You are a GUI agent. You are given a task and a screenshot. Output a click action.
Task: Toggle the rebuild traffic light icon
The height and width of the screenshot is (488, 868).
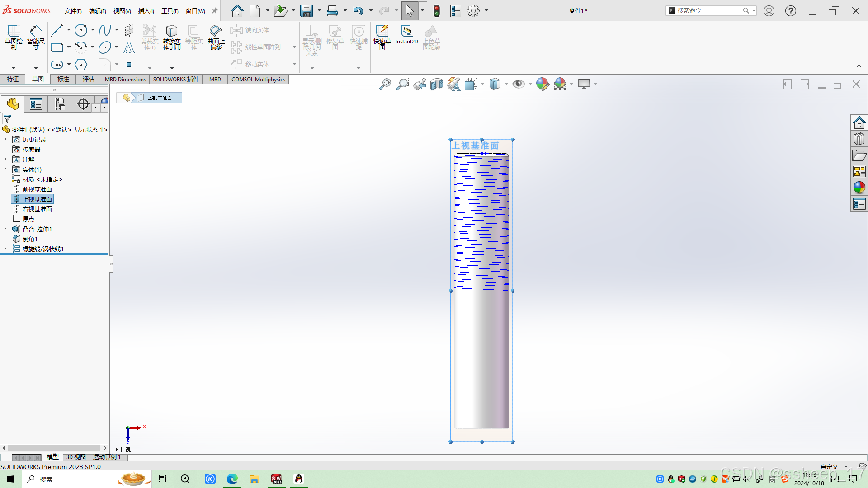click(x=437, y=11)
